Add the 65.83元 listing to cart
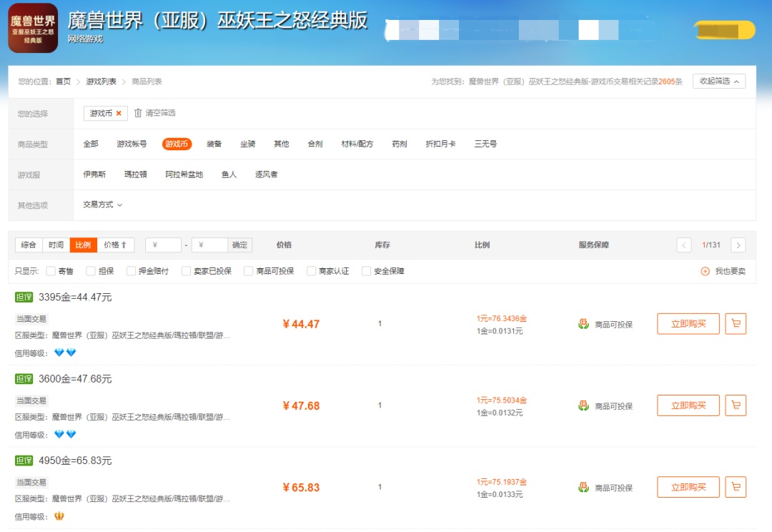This screenshot has height=532, width=772. coord(736,487)
